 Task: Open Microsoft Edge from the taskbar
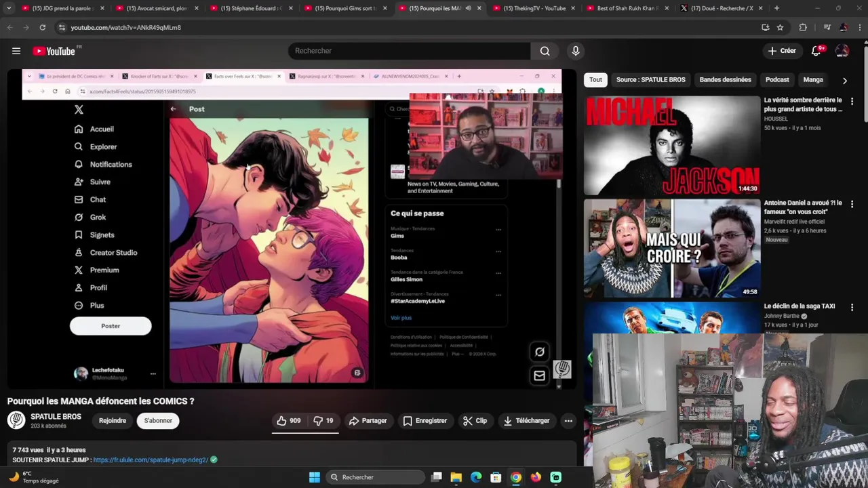tap(476, 477)
